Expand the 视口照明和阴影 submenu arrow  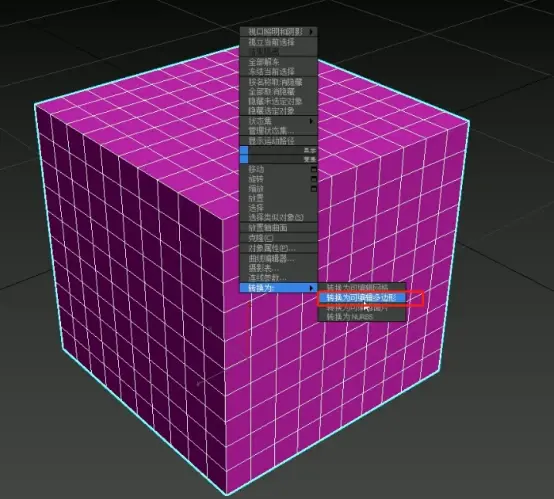tap(311, 32)
